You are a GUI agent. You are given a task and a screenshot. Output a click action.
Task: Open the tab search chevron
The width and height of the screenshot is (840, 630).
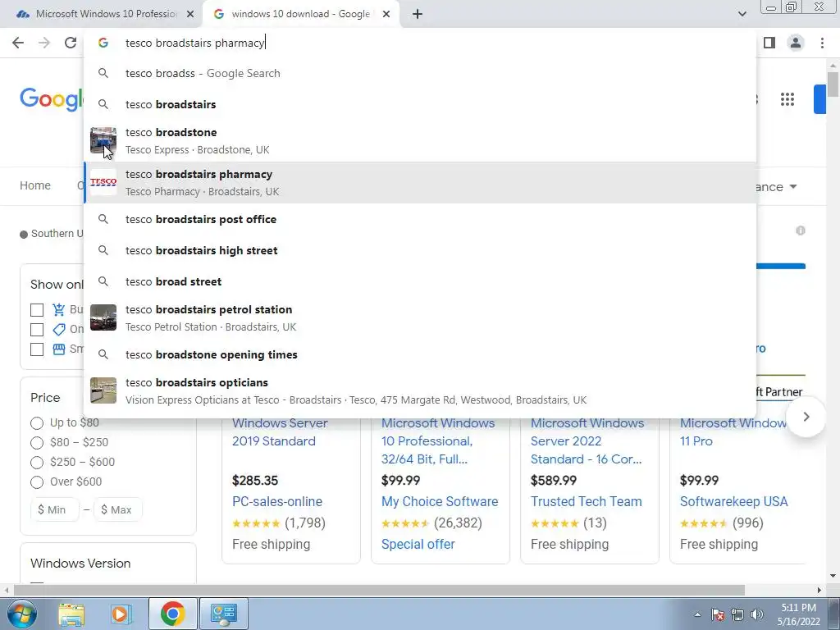(742, 14)
